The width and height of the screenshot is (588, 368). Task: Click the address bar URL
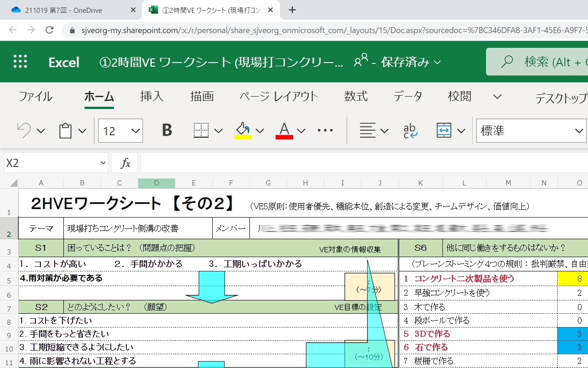tap(334, 30)
